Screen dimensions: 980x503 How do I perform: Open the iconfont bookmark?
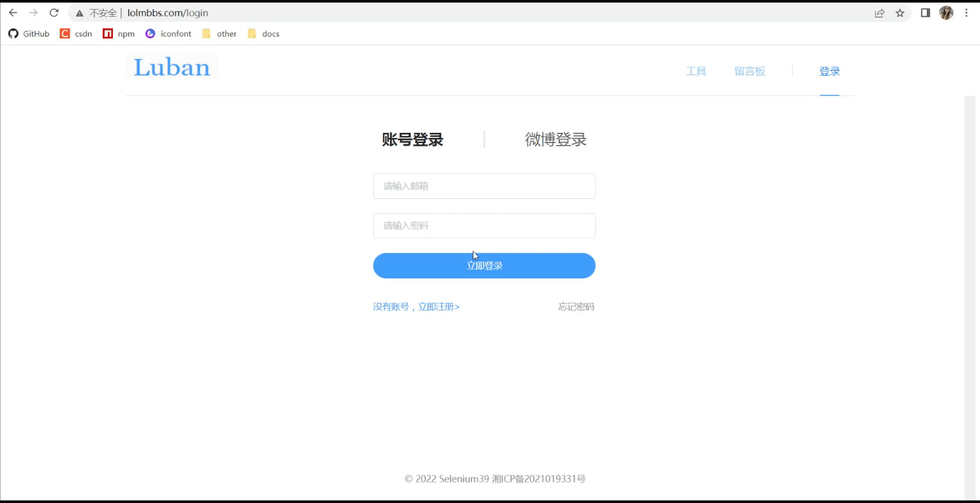click(168, 33)
